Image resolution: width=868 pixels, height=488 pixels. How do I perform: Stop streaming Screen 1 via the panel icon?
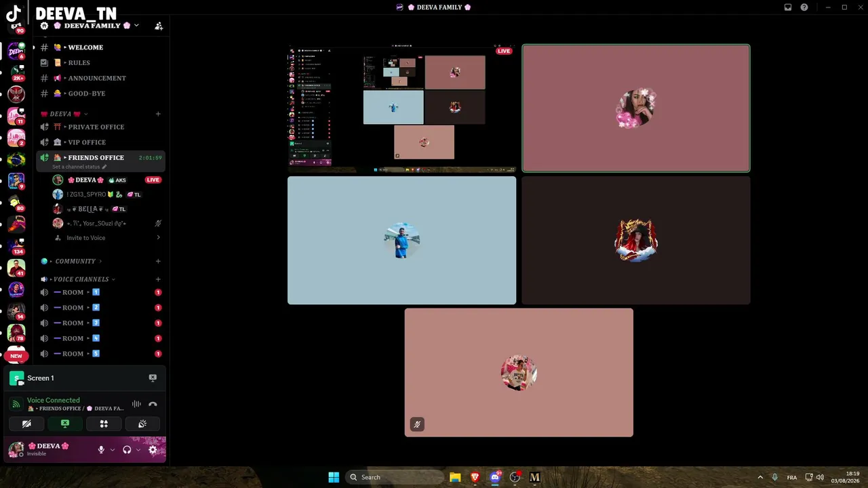153,378
